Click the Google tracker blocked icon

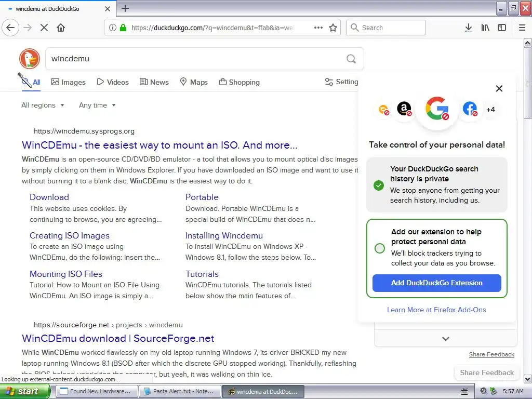click(437, 109)
